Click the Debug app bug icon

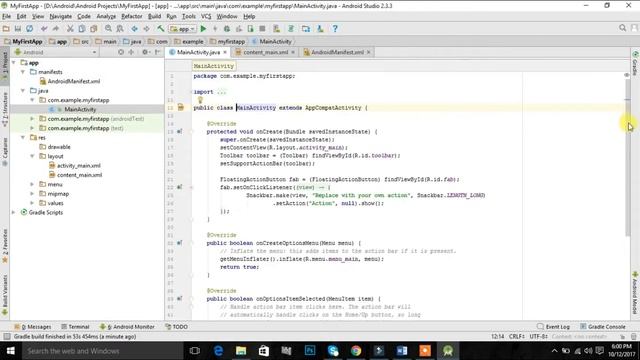(227, 29)
